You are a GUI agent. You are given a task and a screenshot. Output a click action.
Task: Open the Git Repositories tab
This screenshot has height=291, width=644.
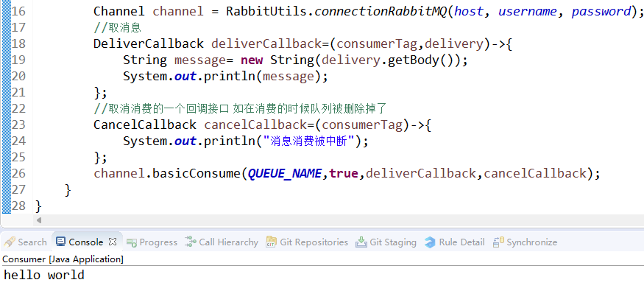point(307,242)
